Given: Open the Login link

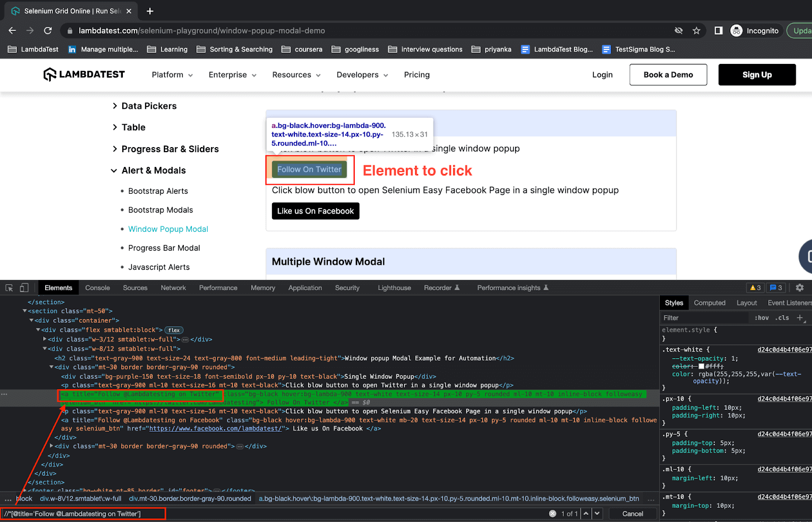Looking at the screenshot, I should tap(602, 75).
